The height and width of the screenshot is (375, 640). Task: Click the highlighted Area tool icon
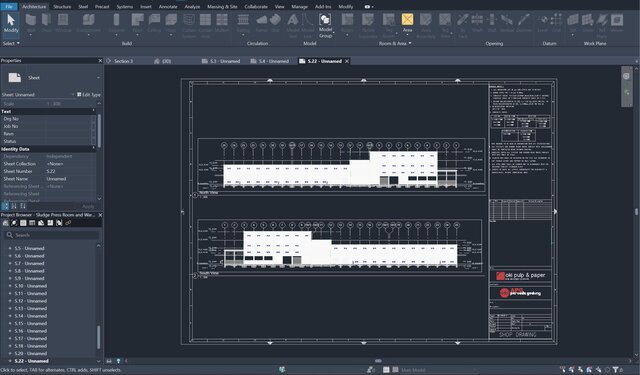click(407, 20)
